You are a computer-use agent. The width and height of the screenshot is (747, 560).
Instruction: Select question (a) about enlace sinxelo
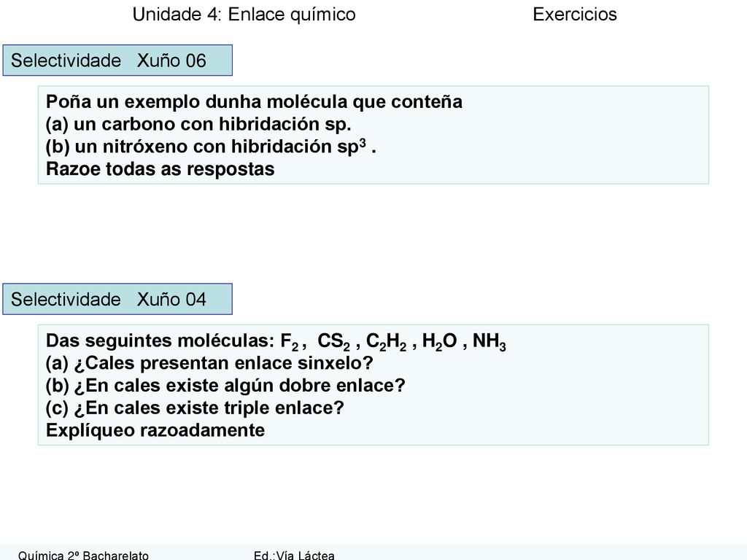209,363
